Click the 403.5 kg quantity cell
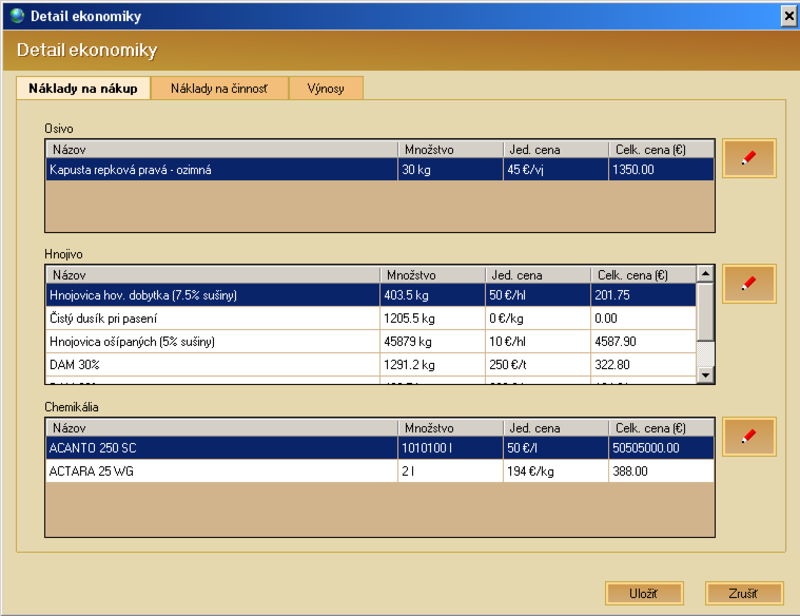 click(433, 295)
